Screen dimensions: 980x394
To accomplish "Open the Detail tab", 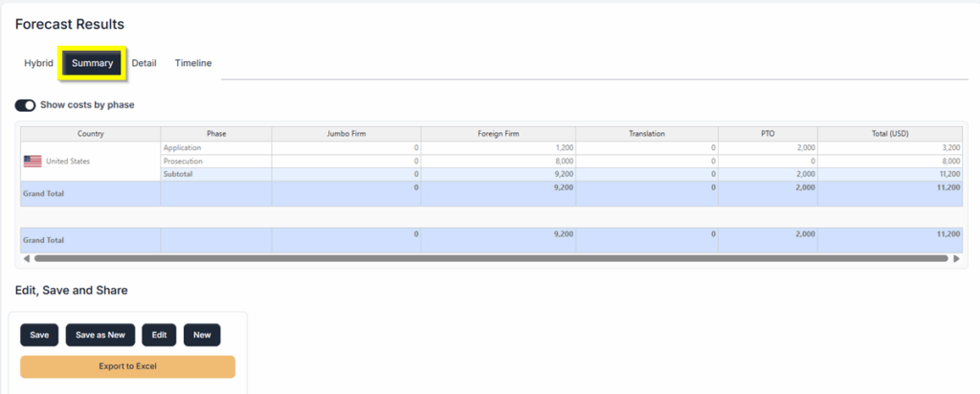I will coord(144,63).
